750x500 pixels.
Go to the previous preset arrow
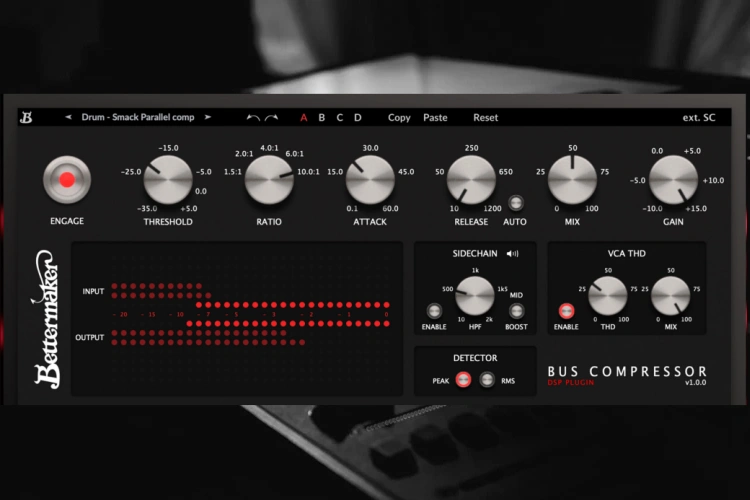(x=68, y=117)
